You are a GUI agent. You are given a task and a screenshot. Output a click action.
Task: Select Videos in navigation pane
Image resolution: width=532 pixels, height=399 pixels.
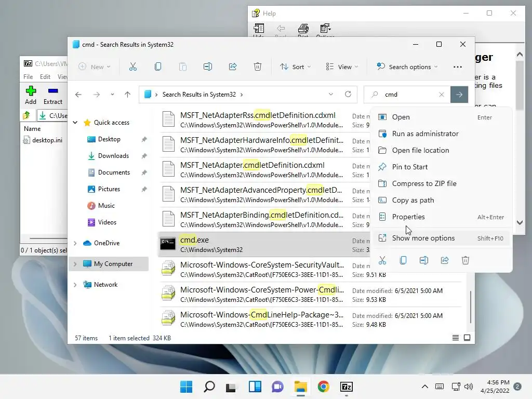coord(107,222)
